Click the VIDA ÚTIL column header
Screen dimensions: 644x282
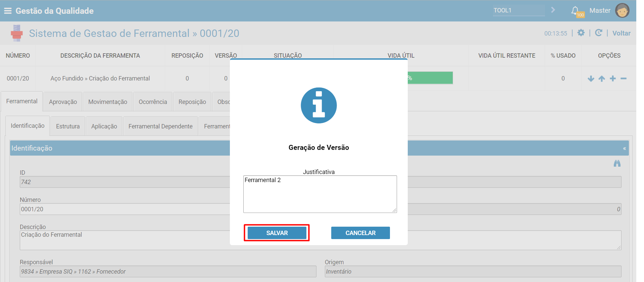click(x=401, y=56)
